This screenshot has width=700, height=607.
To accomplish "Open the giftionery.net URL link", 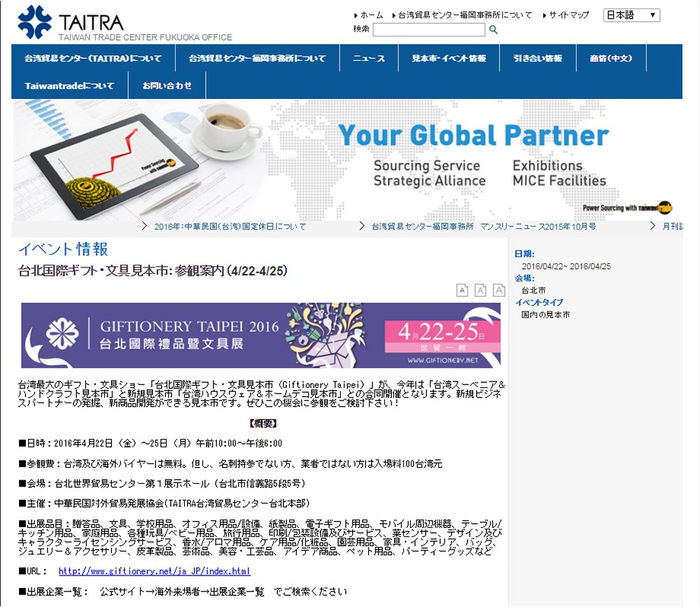I will tap(154, 571).
